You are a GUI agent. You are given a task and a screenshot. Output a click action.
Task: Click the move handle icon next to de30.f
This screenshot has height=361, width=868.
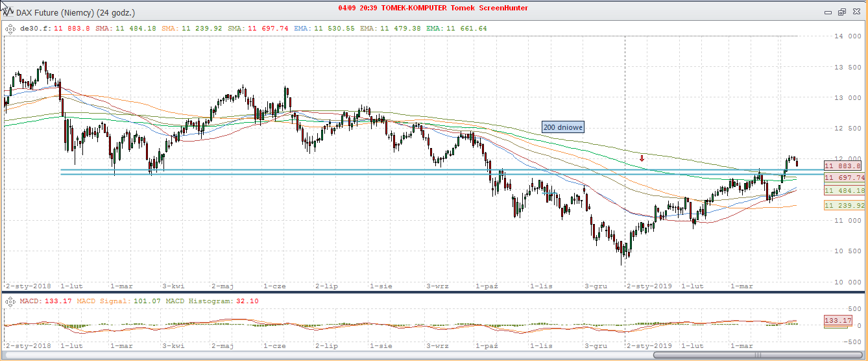(x=10, y=29)
